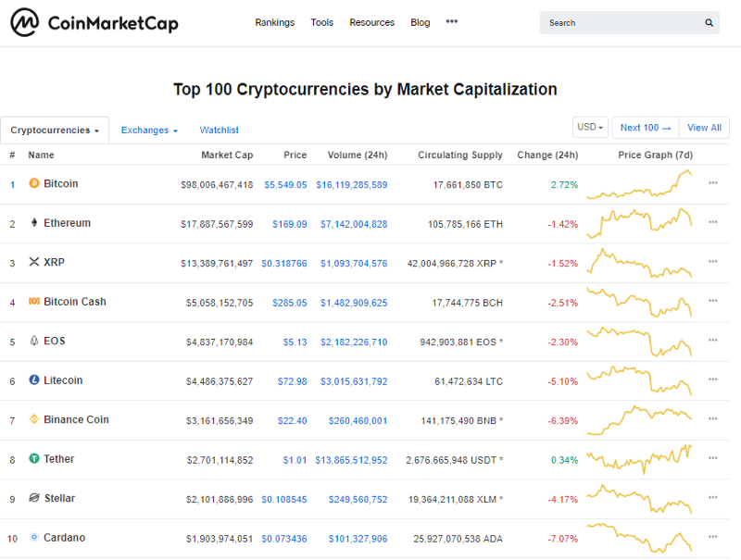This screenshot has height=560, width=741.
Task: Click the CoinMarketCap logo icon
Action: pos(25,22)
